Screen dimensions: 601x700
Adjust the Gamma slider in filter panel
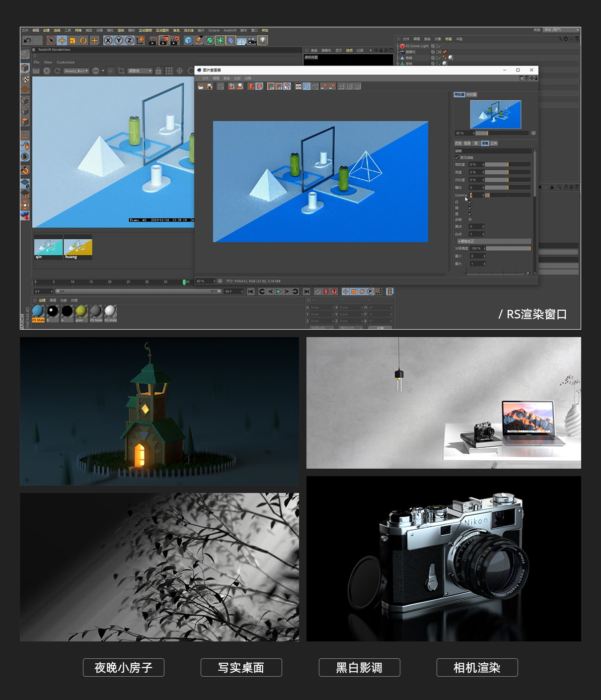pyautogui.click(x=508, y=195)
